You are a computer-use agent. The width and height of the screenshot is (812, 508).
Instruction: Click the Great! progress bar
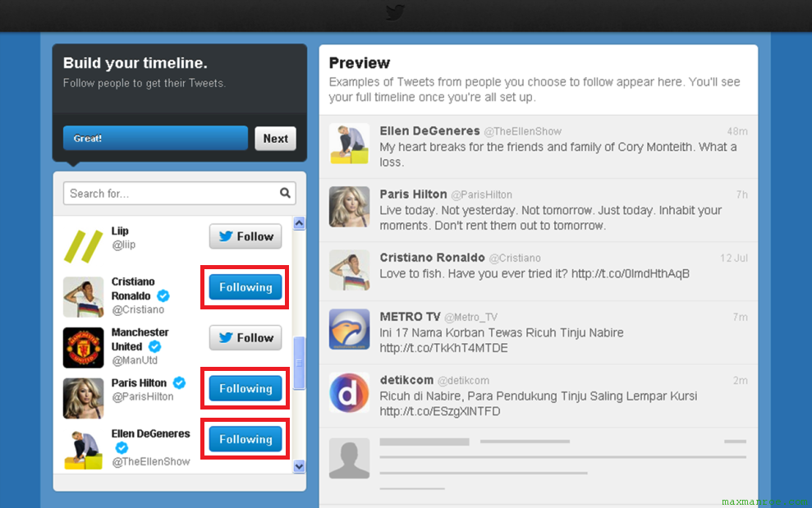[x=154, y=138]
